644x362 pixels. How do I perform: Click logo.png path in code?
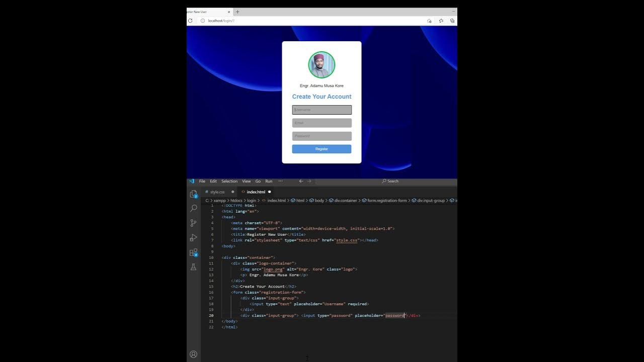click(274, 269)
